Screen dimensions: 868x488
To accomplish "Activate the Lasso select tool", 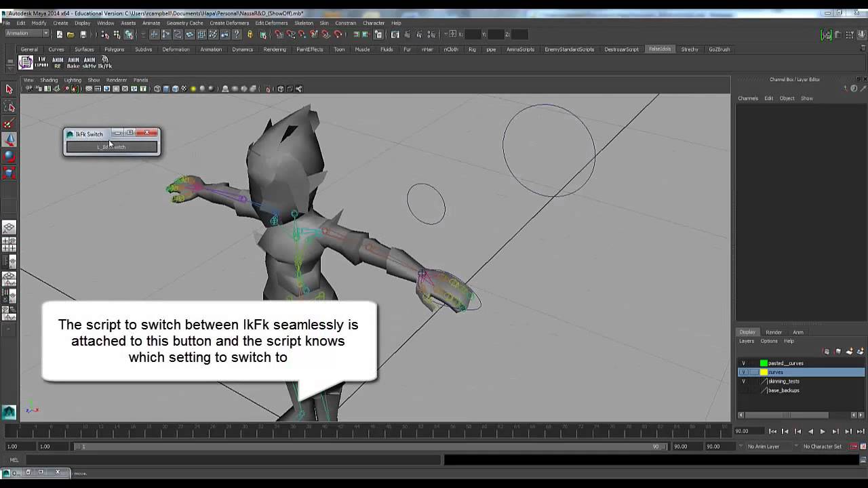I will 9,106.
